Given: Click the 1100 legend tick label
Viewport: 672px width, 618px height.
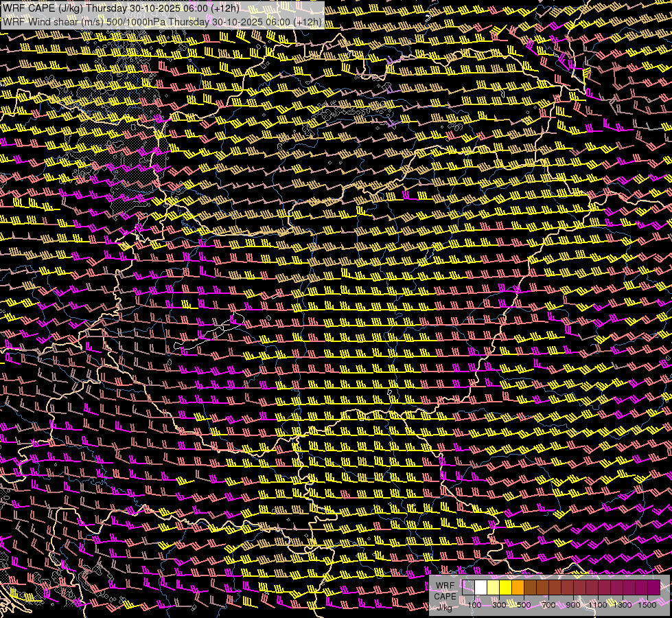Looking at the screenshot, I should [x=598, y=605].
